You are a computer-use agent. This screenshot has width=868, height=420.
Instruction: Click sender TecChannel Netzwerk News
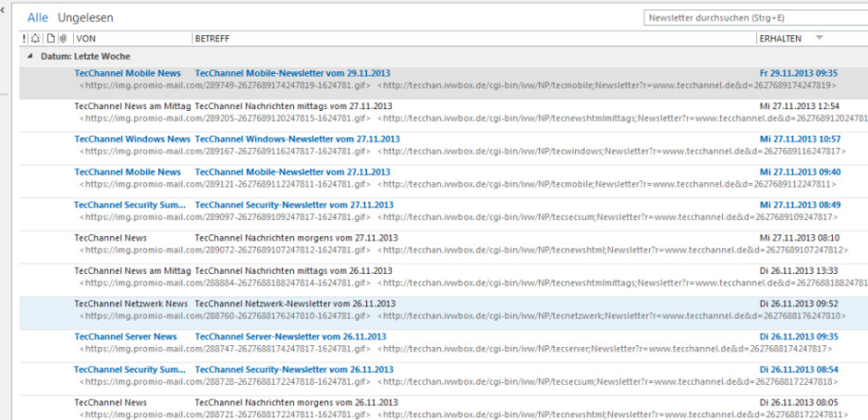click(131, 303)
